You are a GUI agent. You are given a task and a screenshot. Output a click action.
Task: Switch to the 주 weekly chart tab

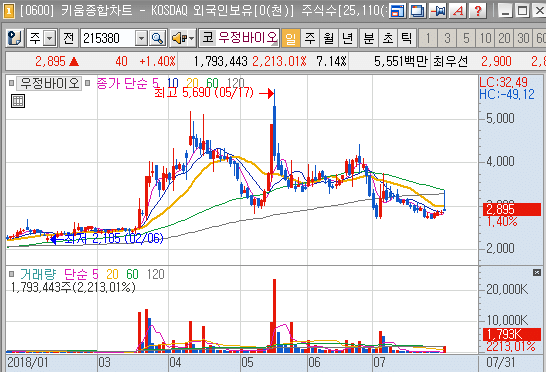310,38
